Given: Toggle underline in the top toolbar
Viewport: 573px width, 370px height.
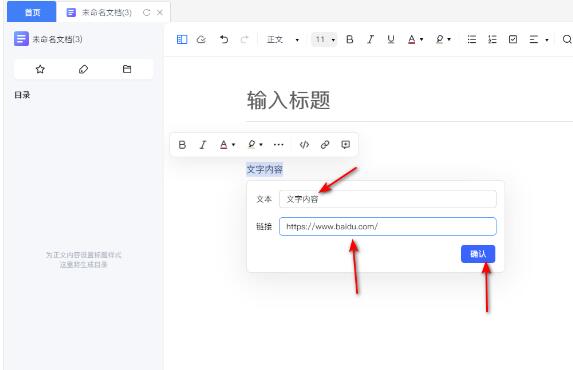Looking at the screenshot, I should [x=391, y=39].
